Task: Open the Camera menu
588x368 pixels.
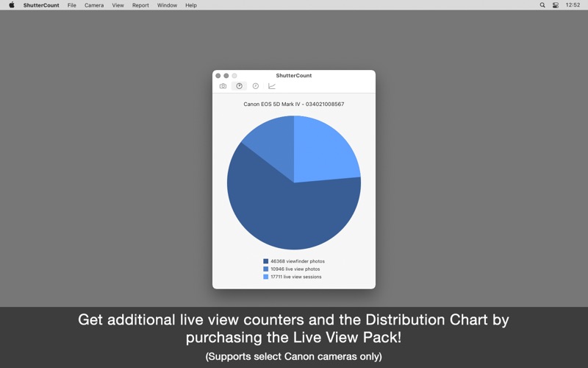Action: (94, 5)
